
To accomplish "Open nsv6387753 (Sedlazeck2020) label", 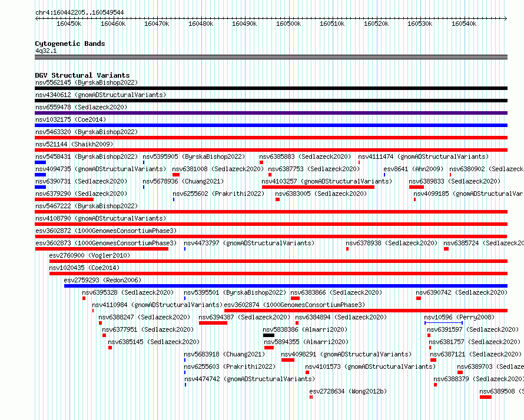I will point(314,169).
